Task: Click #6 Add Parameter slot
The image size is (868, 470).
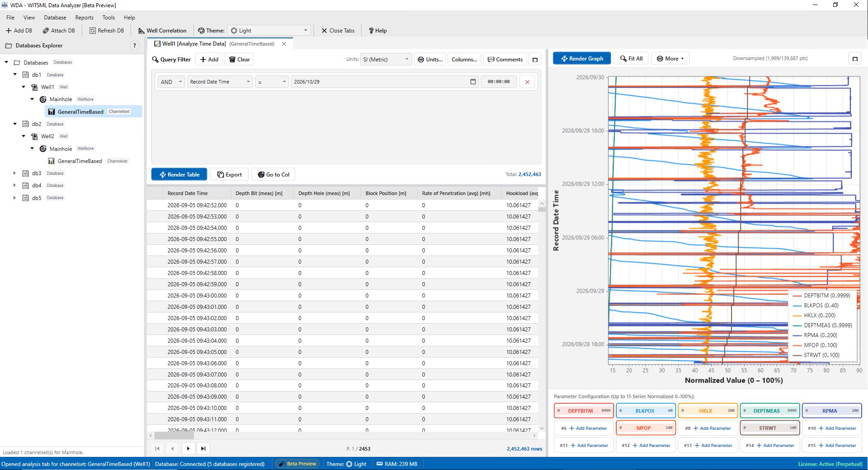Action: pos(584,428)
